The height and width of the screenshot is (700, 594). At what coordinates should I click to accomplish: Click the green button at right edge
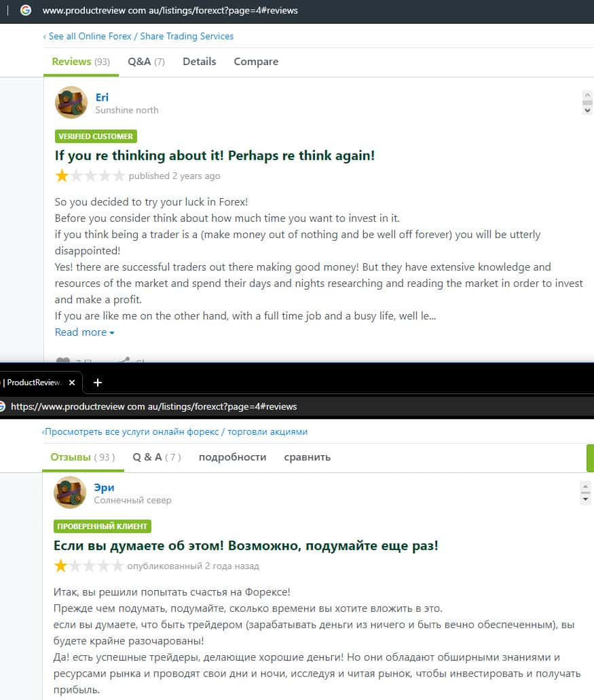[x=590, y=458]
